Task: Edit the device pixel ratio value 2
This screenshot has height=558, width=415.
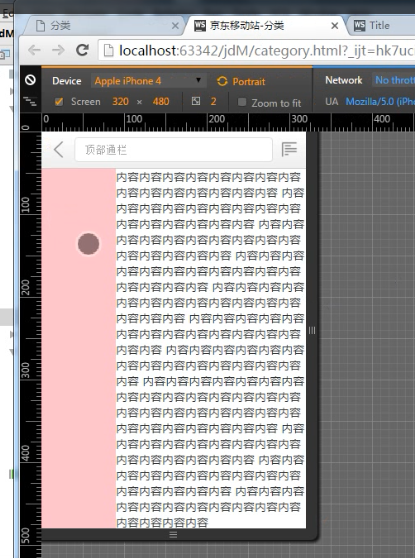Action: click(213, 102)
